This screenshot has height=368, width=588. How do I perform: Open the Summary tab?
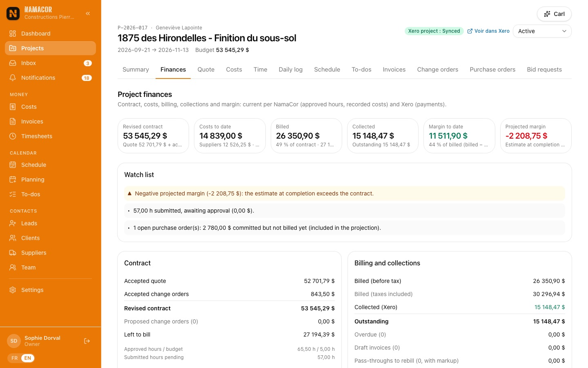tap(136, 70)
